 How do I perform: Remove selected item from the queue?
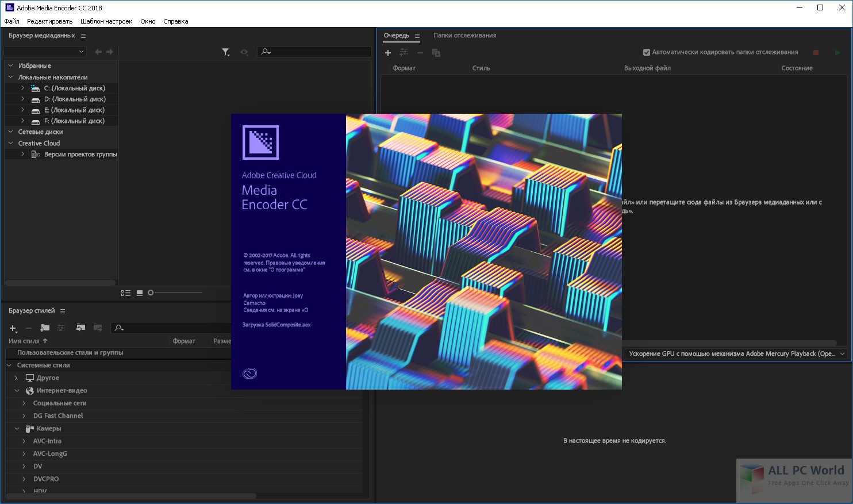[420, 53]
